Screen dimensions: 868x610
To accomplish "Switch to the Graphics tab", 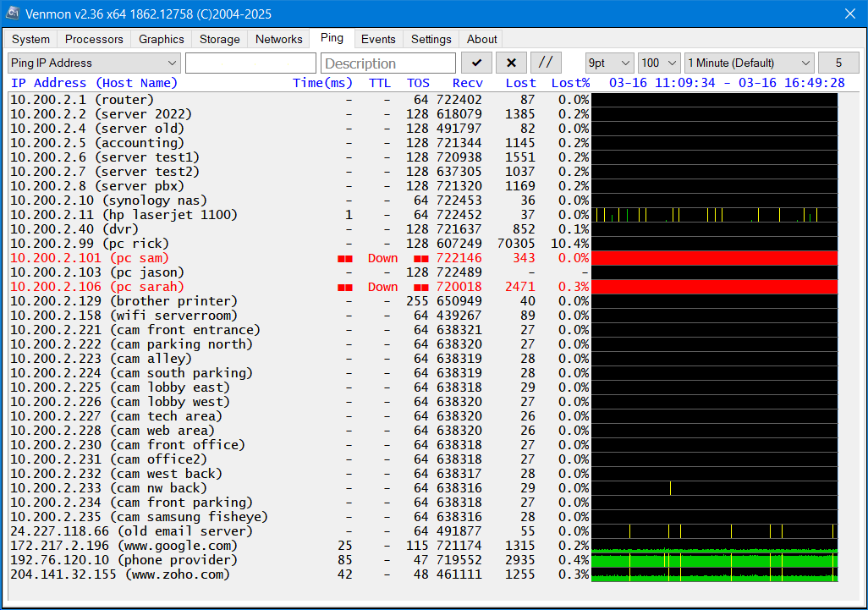I will tap(161, 39).
